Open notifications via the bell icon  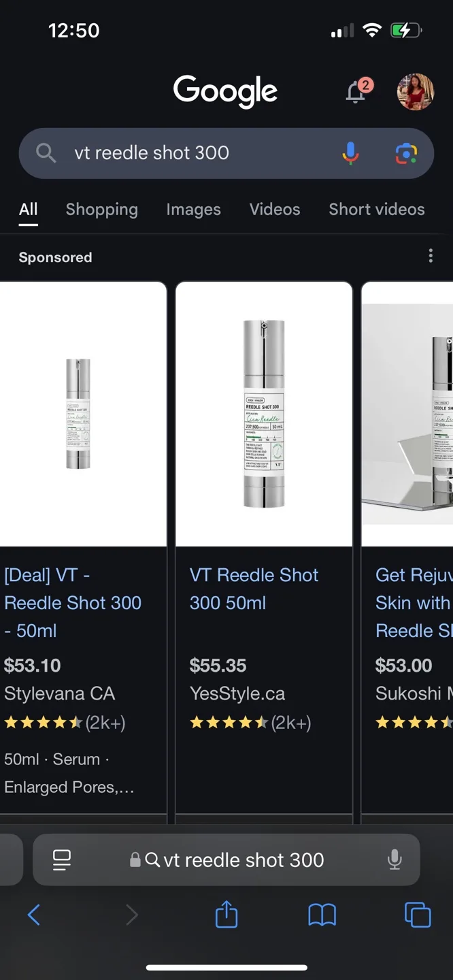[354, 93]
